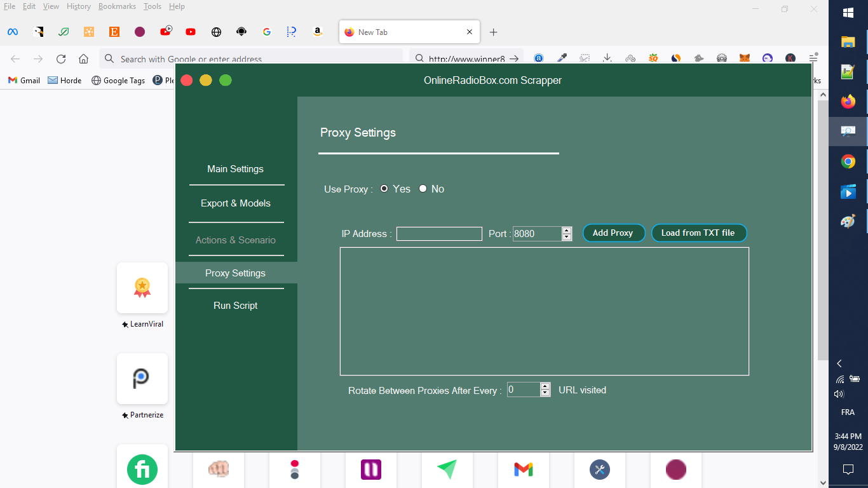The height and width of the screenshot is (488, 868).
Task: Switch to the Etsy pinned tab
Action: tap(114, 32)
